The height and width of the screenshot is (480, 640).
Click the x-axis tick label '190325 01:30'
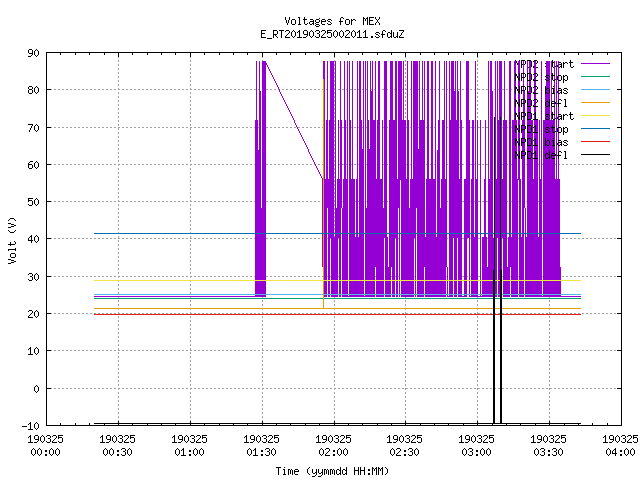261,446
